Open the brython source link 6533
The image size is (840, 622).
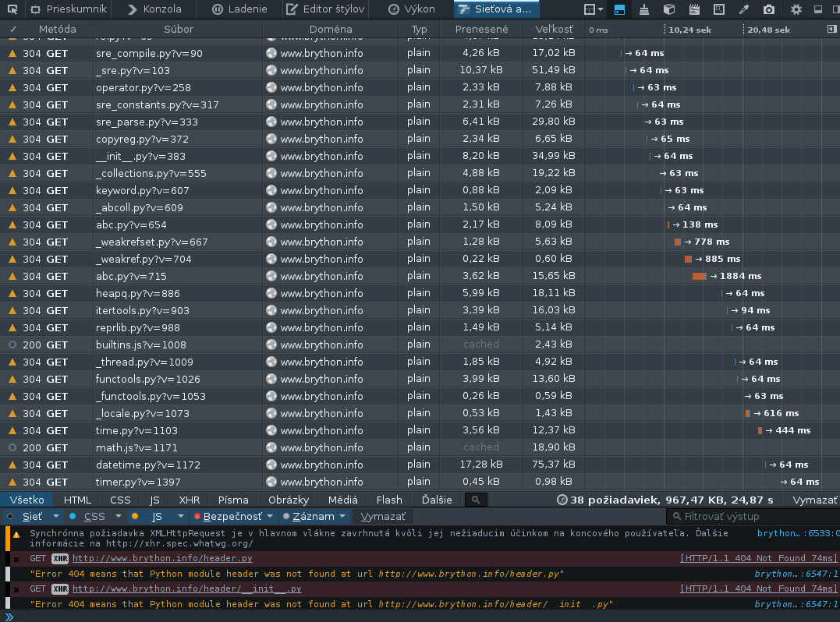click(798, 533)
